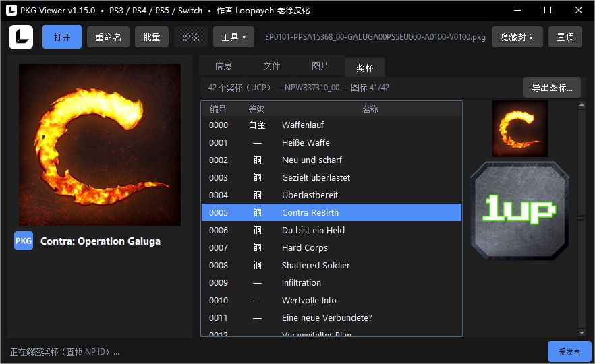
Task: Click the 名称 column header
Action: click(x=370, y=109)
